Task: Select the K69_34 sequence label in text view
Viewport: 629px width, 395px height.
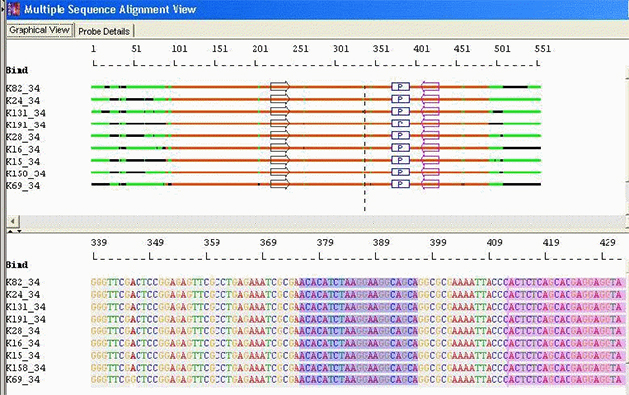Action: [x=23, y=380]
